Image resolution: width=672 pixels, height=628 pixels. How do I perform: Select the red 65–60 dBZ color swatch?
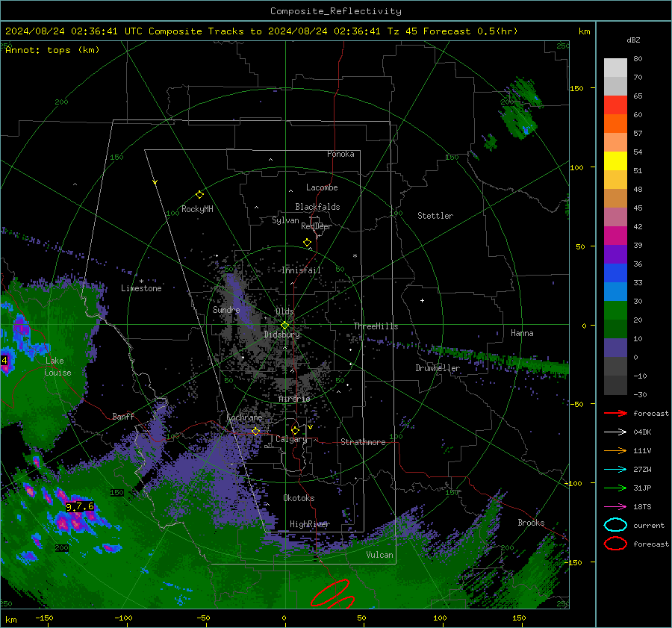coord(615,105)
